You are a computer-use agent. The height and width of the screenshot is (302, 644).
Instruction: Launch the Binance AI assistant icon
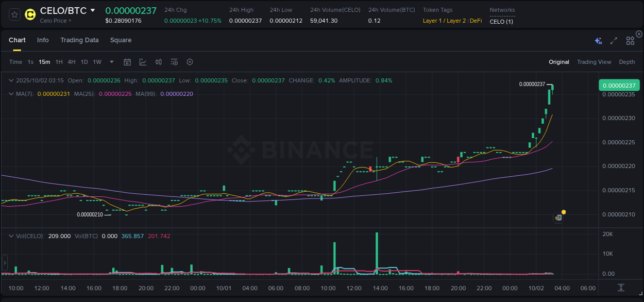(x=598, y=40)
